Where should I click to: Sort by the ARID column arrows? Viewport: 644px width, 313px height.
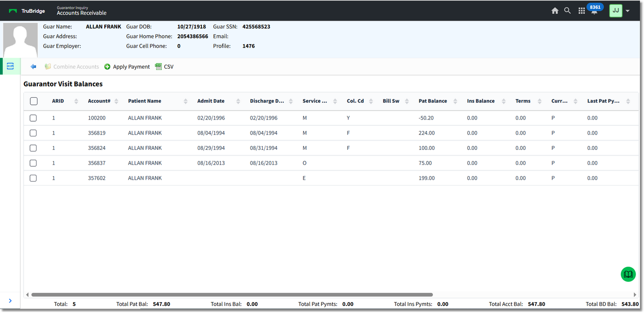coord(76,101)
